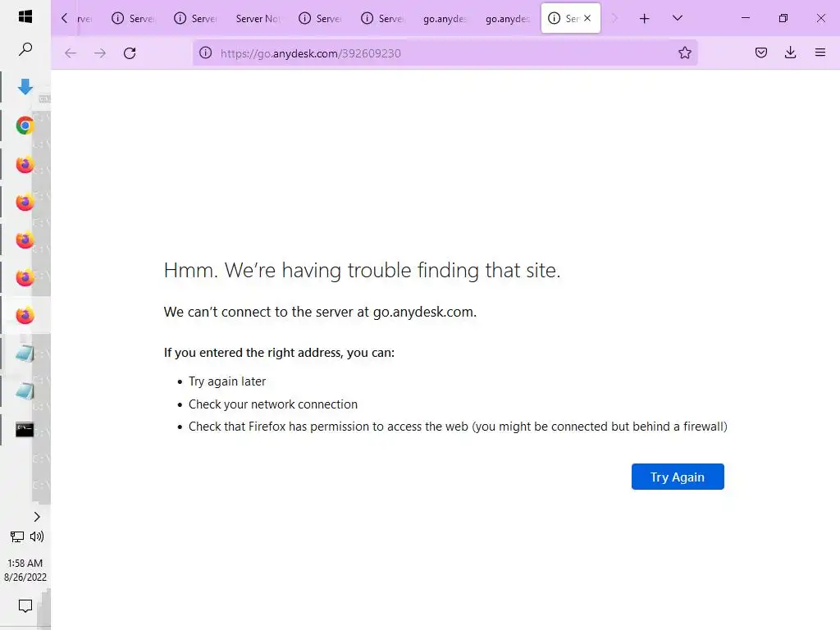
Task: Click "Check your network connection" bullet
Action: (272, 404)
